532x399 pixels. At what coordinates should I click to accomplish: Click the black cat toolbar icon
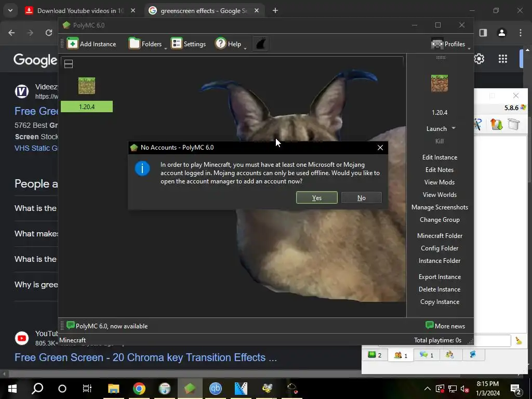coord(261,44)
